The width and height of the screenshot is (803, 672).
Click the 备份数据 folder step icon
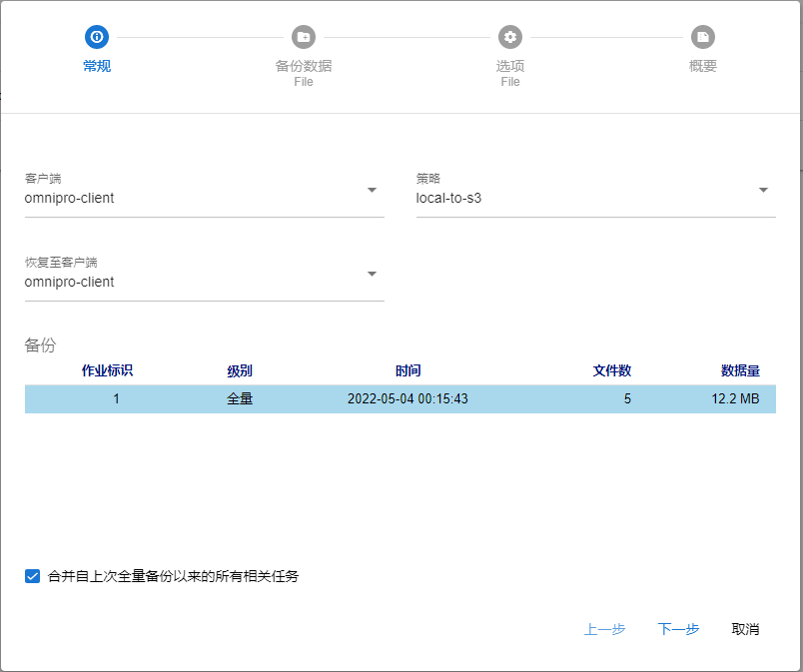(304, 37)
